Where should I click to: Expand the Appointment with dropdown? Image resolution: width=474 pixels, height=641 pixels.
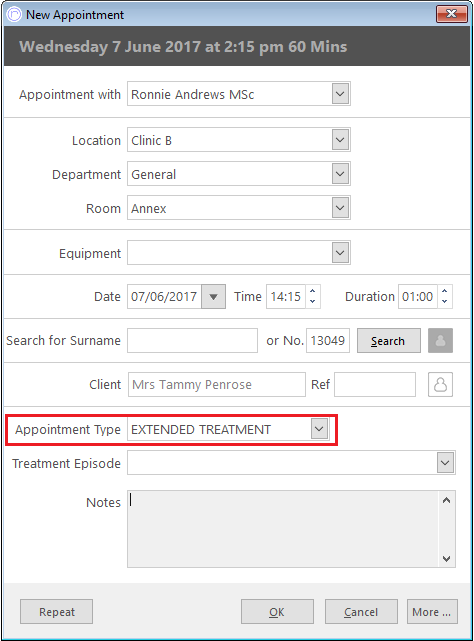[340, 94]
